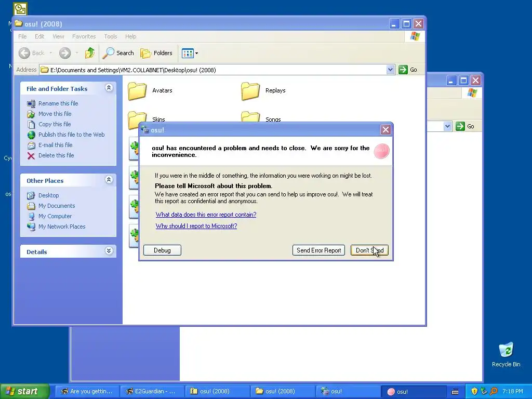
Task: Expand the address bar dropdown
Action: tap(390, 70)
